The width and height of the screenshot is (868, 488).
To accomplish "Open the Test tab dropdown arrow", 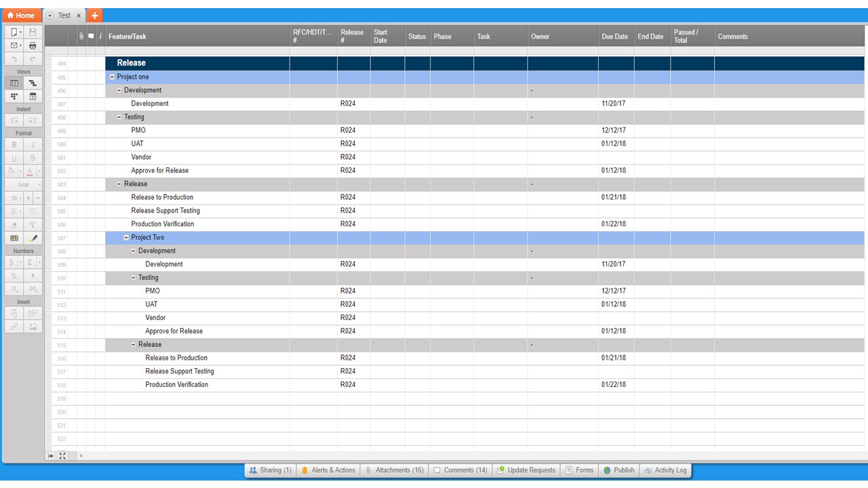I will (x=50, y=16).
